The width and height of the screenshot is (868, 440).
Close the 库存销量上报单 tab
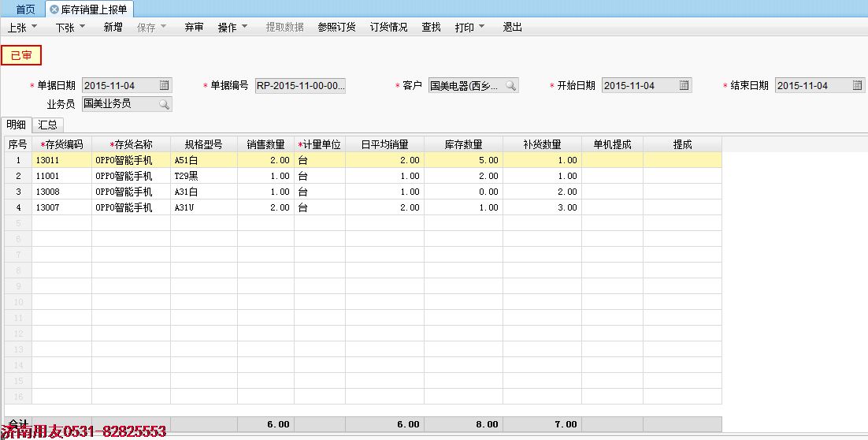click(x=54, y=9)
